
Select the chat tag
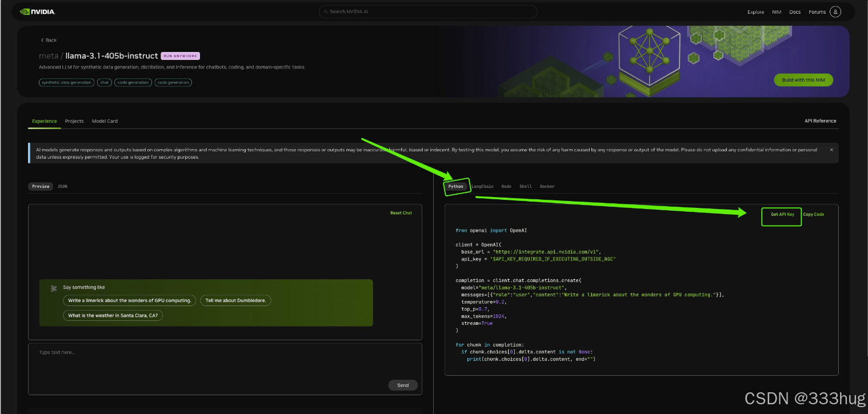point(104,82)
